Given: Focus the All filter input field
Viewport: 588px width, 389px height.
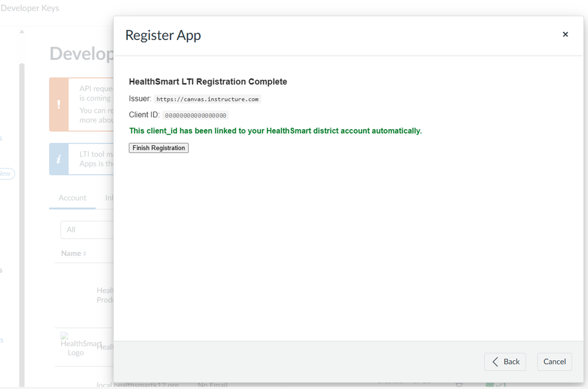Looking at the screenshot, I should (87, 229).
